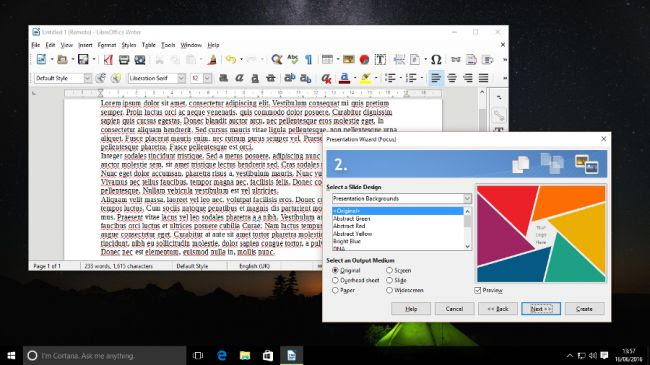Click the Print icon in Writer toolbar
Screen dimensions: 650x365
(124, 60)
